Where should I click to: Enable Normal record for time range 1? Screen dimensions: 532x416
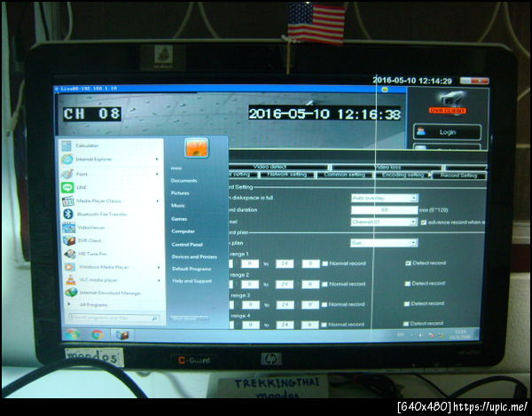point(325,263)
